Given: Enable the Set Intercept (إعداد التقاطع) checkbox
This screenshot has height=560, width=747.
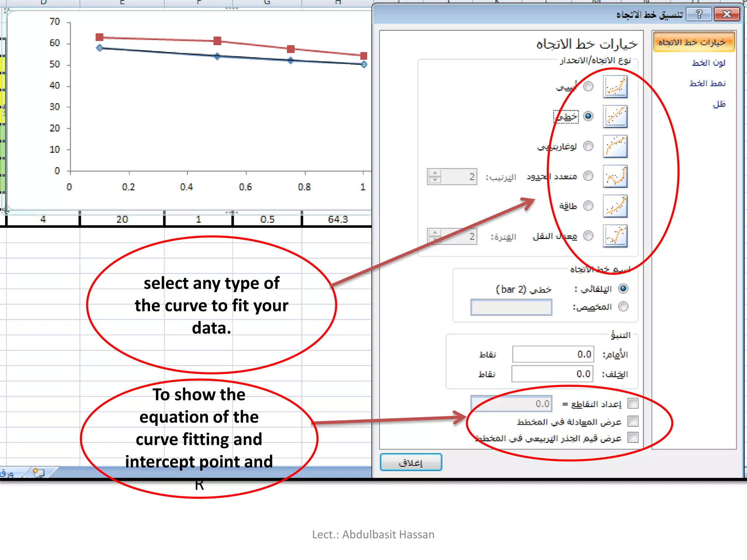Looking at the screenshot, I should click(633, 404).
